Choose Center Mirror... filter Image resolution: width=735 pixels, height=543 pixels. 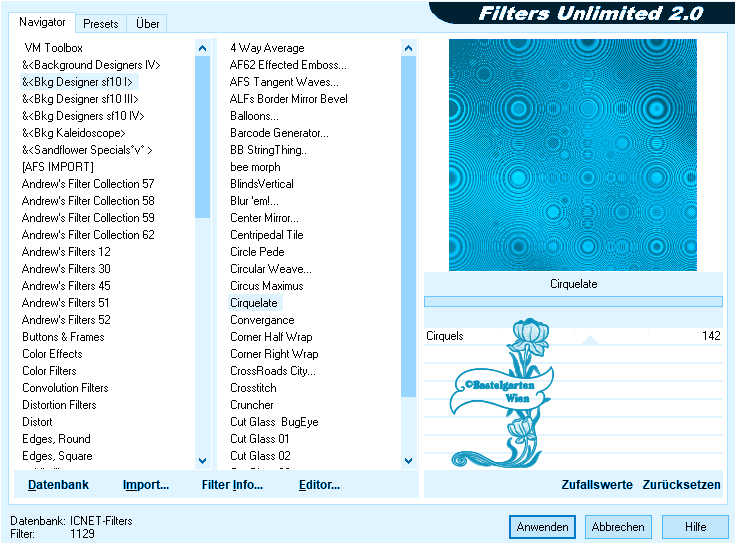(x=264, y=218)
